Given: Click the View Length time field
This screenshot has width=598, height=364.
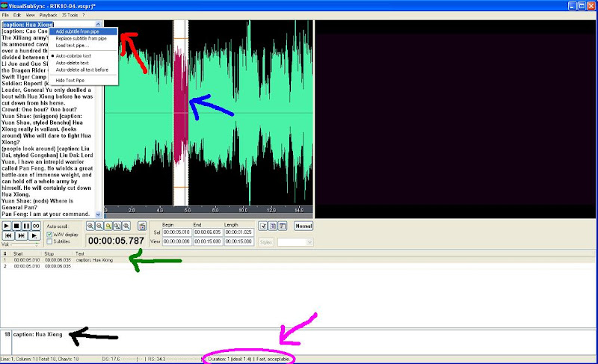Looking at the screenshot, I should [x=238, y=241].
